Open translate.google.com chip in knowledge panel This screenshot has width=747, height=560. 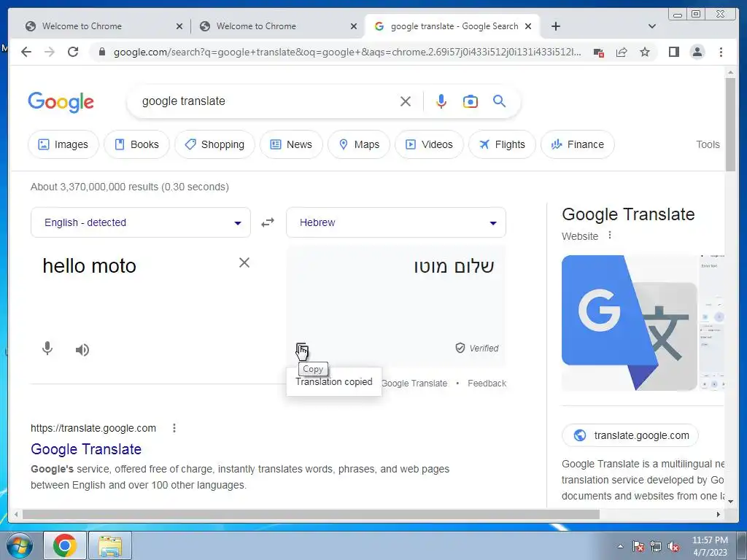coord(630,435)
